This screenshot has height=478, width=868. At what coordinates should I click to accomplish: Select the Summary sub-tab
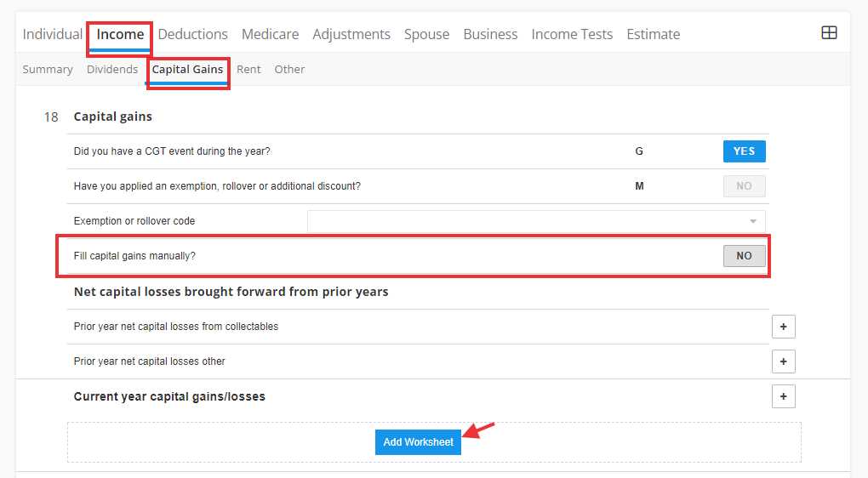48,69
